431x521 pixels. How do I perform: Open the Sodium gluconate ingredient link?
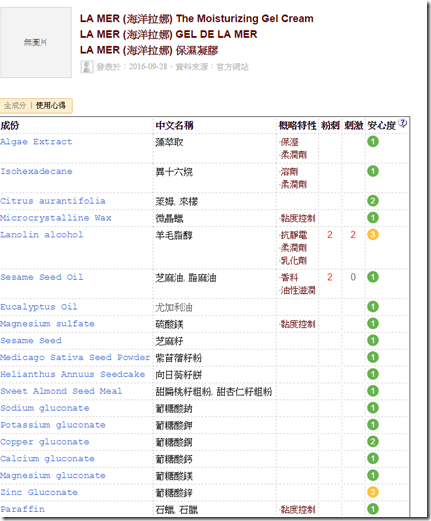(45, 408)
